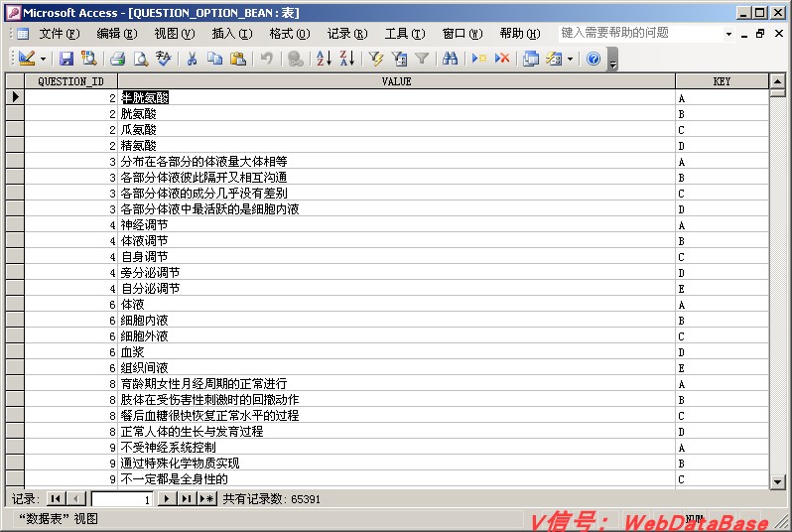This screenshot has width=792, height=532.
Task: Click row selector for 半胱氨酸 row
Action: point(15,97)
